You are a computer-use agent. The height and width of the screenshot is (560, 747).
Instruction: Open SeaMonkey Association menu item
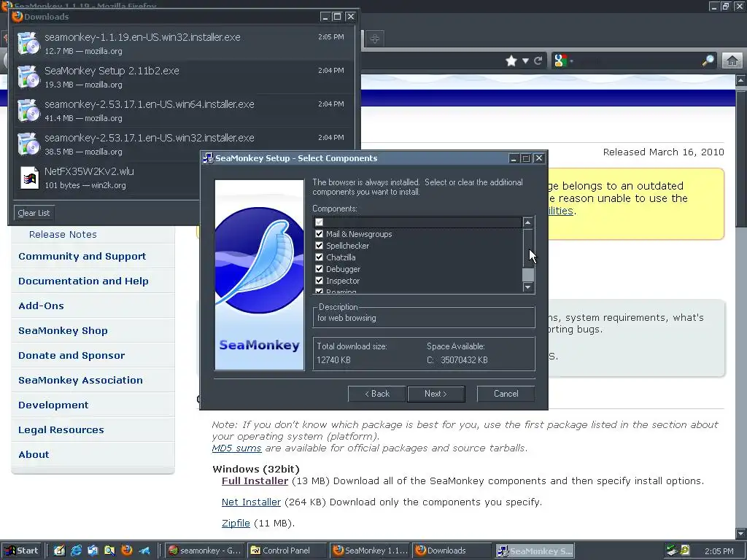click(80, 380)
